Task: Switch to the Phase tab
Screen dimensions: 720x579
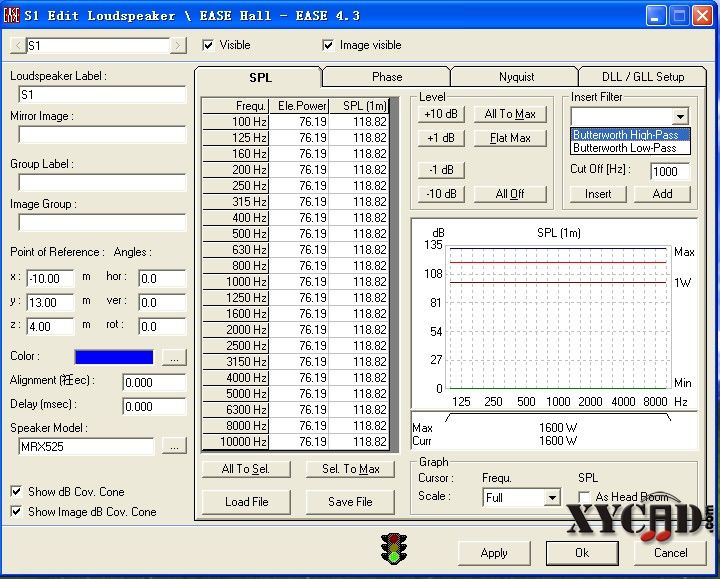Action: (x=387, y=77)
